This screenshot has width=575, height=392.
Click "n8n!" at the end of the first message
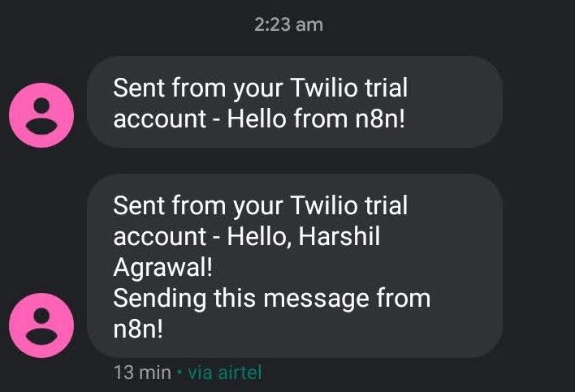380,119
